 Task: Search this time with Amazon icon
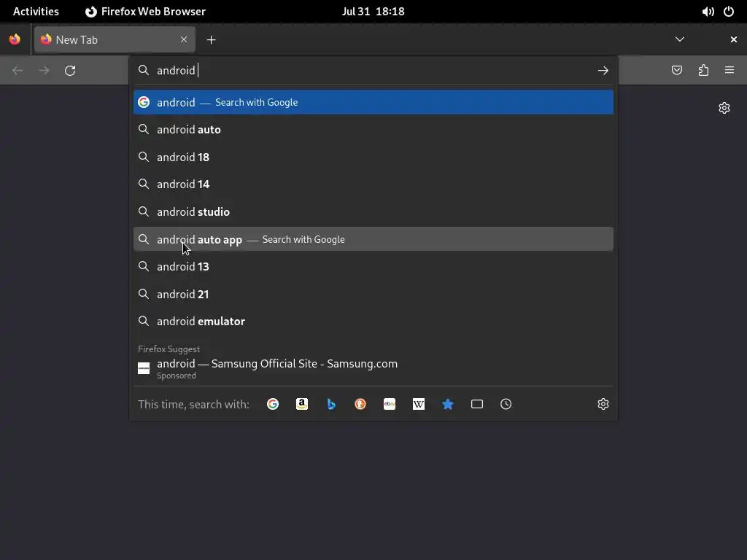click(x=301, y=404)
